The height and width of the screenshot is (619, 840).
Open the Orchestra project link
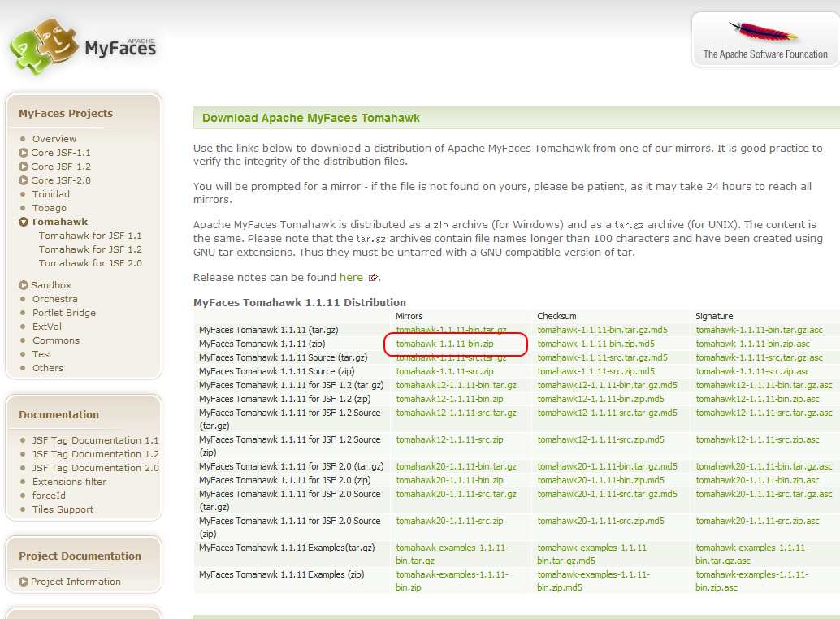tap(54, 299)
